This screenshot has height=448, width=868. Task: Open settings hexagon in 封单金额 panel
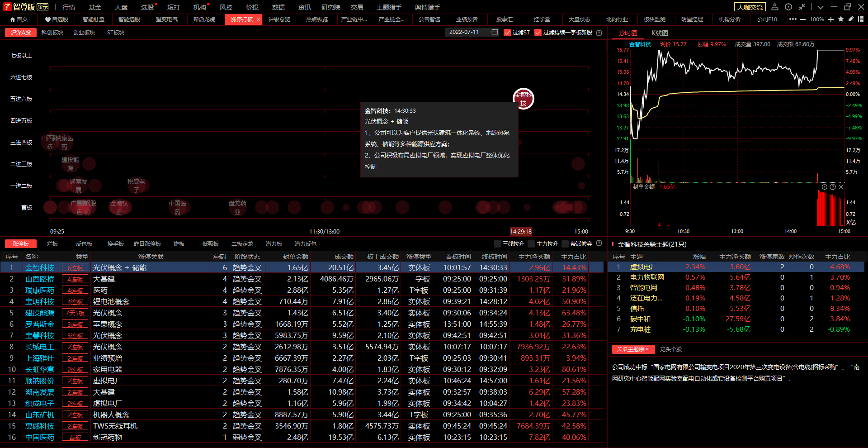point(825,187)
